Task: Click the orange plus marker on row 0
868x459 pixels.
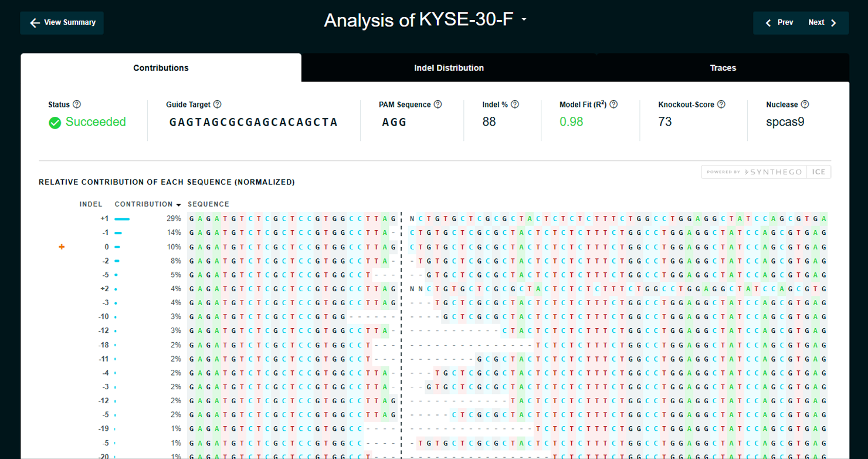Action: 62,247
